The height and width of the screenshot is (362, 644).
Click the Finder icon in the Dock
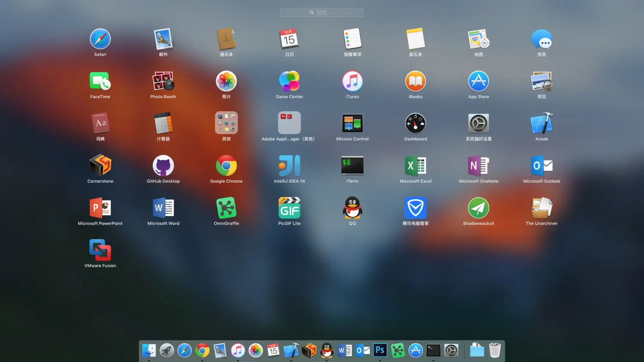pyautogui.click(x=149, y=350)
